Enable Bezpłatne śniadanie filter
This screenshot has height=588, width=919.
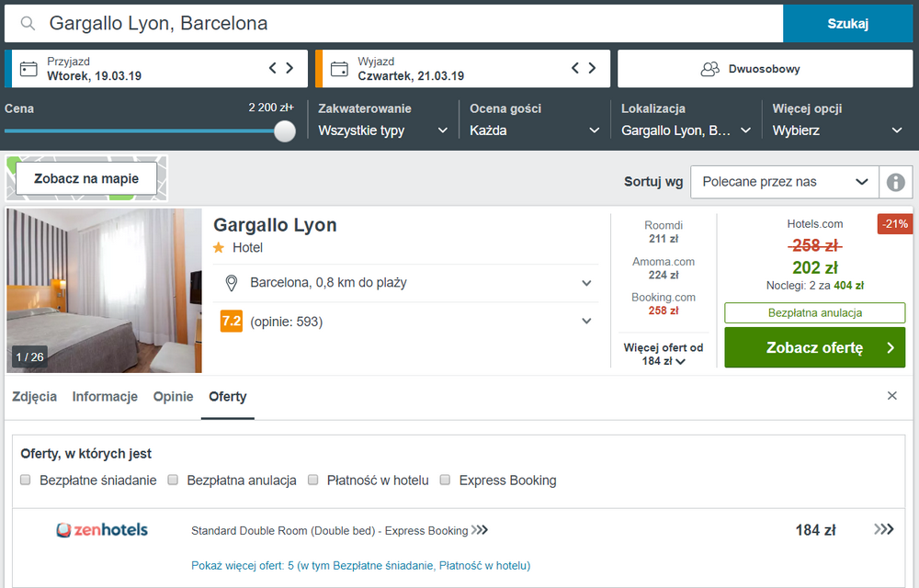click(25, 480)
